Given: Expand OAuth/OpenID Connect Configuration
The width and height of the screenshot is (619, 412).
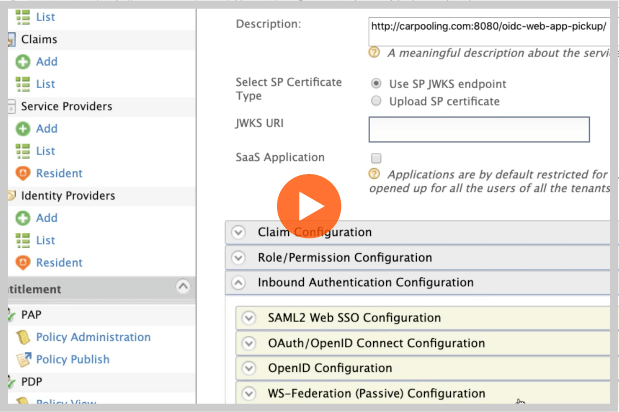Looking at the screenshot, I should [249, 343].
